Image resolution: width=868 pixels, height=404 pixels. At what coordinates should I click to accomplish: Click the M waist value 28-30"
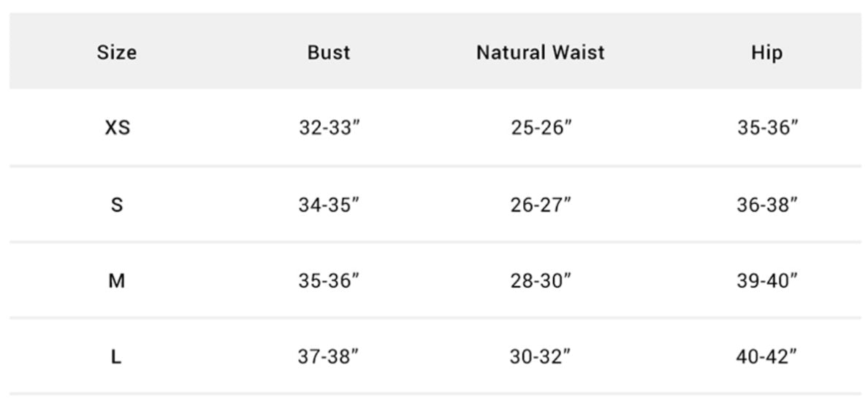pos(541,281)
